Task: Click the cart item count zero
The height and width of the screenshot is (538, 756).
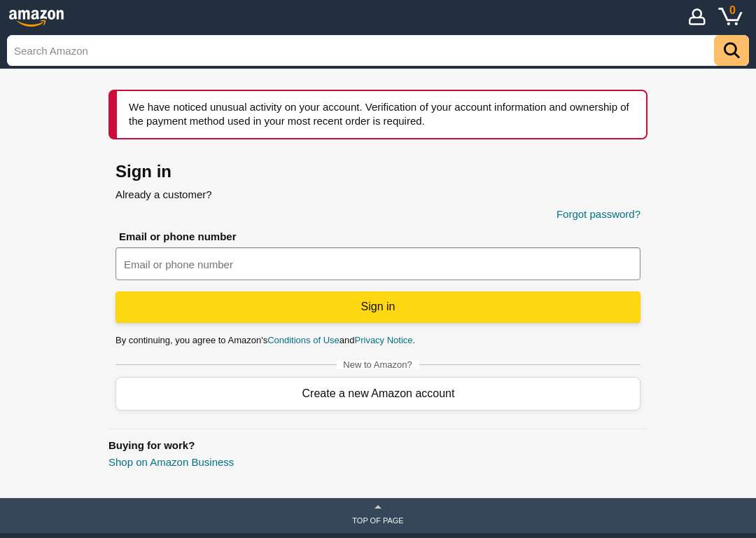Action: pos(732,10)
